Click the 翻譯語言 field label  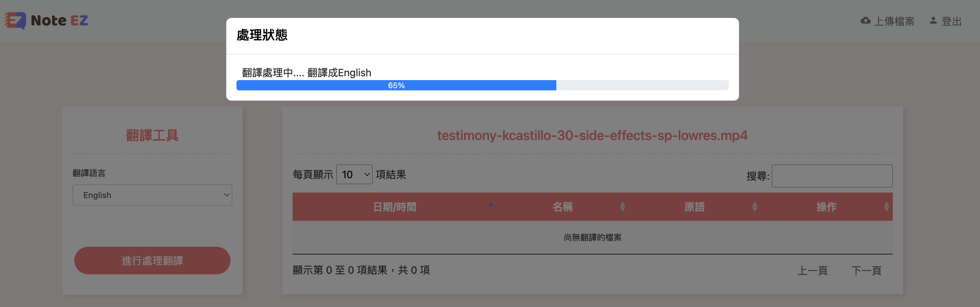click(x=89, y=173)
